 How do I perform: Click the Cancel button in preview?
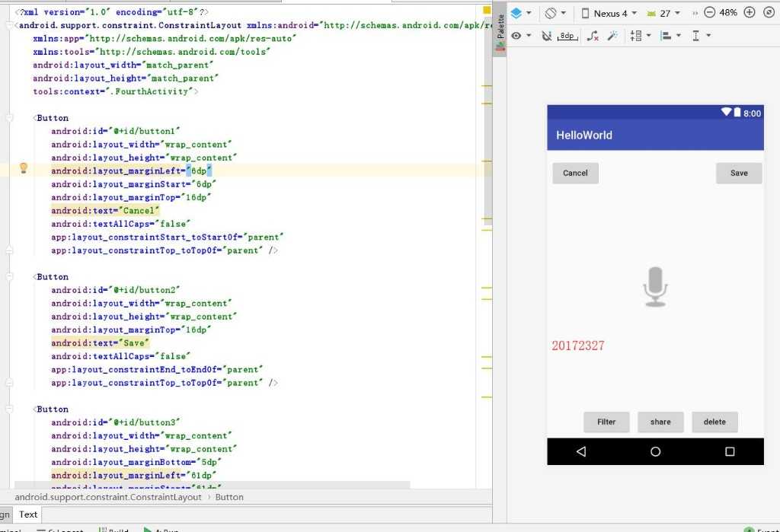point(576,173)
